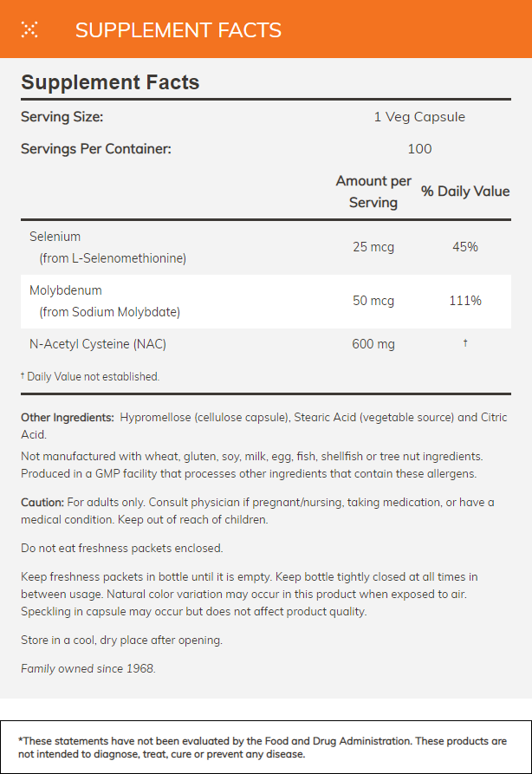Select the 100 servings value
Viewport: 532px width, 774px height.
pos(419,148)
